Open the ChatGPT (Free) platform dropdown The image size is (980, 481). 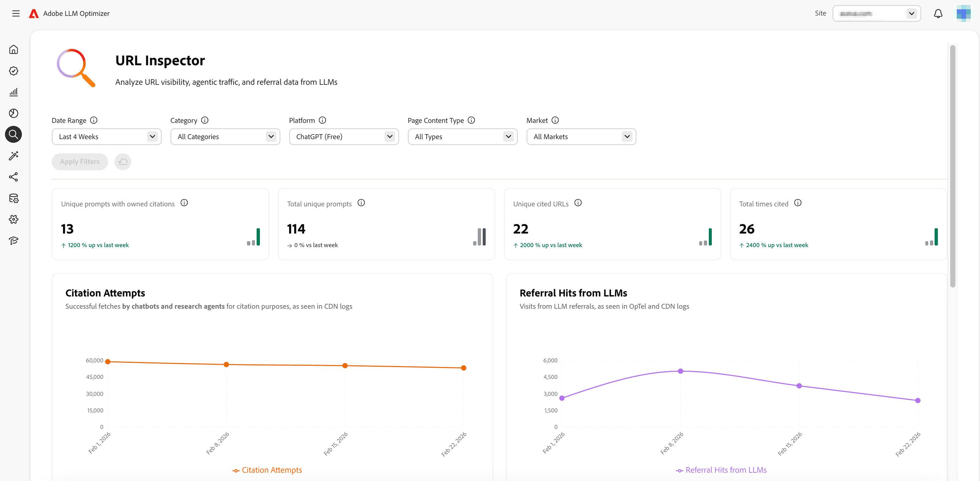pyautogui.click(x=344, y=137)
